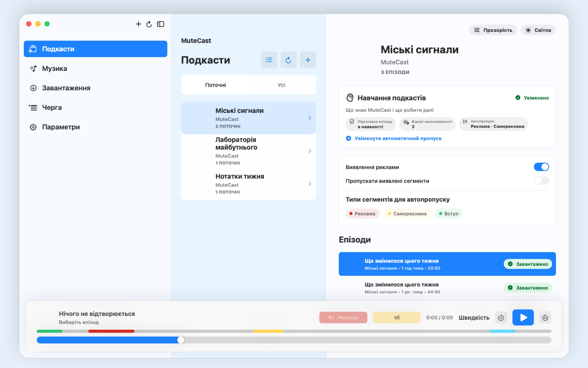Viewport: 588px width, 368px height.
Task: Switch to the Поточні tab
Action: [215, 85]
